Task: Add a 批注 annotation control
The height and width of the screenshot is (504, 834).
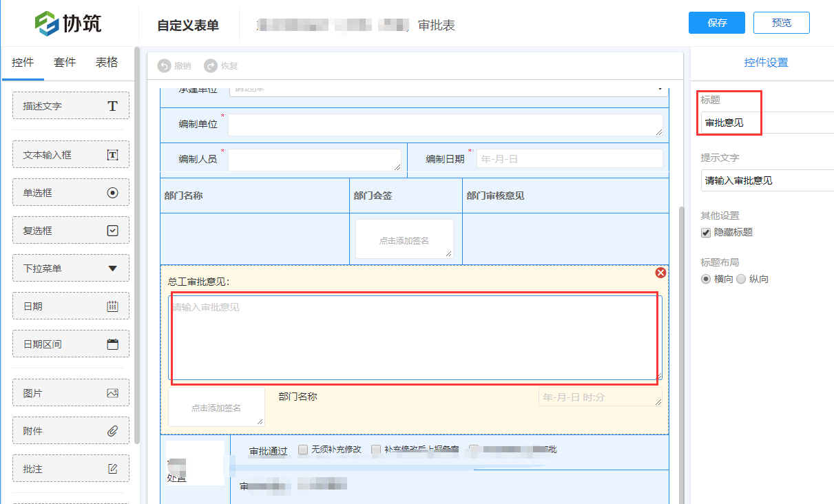Action: pyautogui.click(x=70, y=468)
